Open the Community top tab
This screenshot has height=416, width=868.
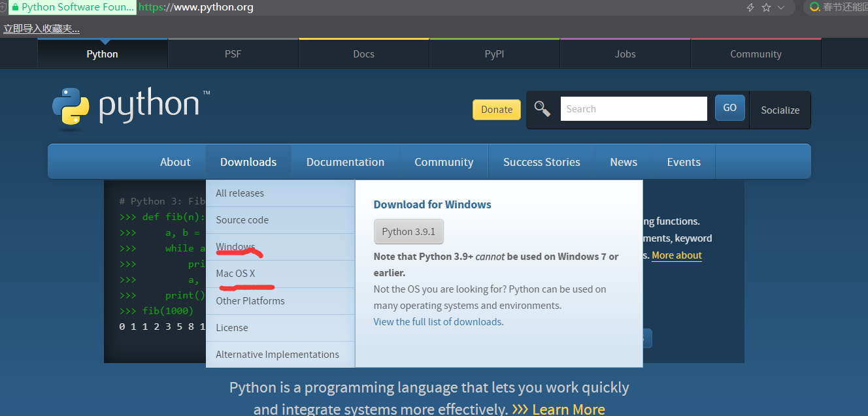tap(756, 54)
